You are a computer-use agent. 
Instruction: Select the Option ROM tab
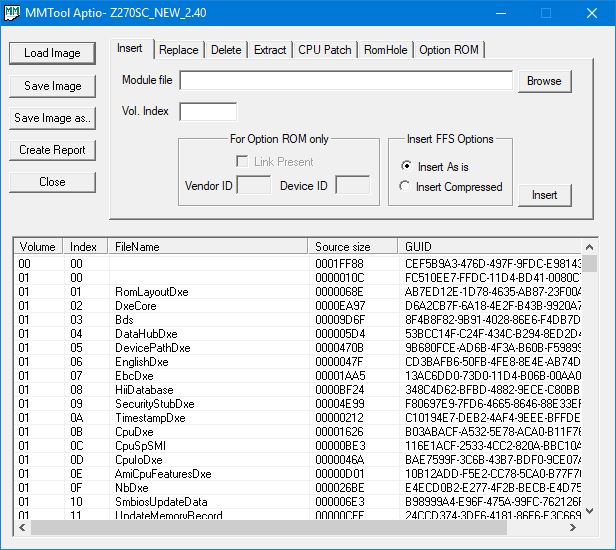[448, 50]
